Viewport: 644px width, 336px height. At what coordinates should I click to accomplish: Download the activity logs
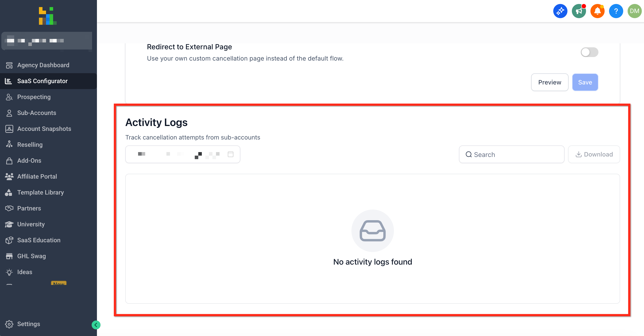594,154
